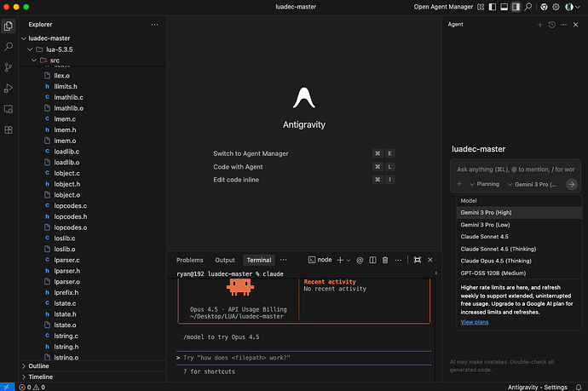Open past conversations history icon in Agent panel
This screenshot has width=588, height=391.
coord(551,25)
